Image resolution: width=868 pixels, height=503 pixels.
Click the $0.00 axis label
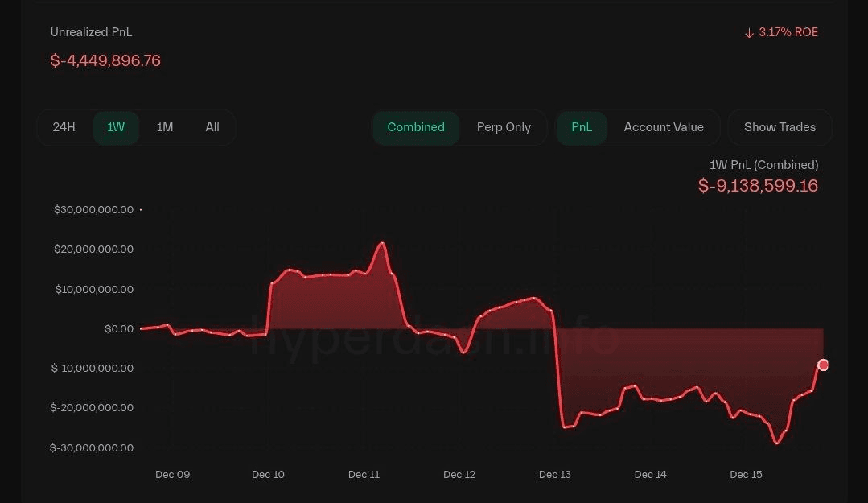(119, 328)
